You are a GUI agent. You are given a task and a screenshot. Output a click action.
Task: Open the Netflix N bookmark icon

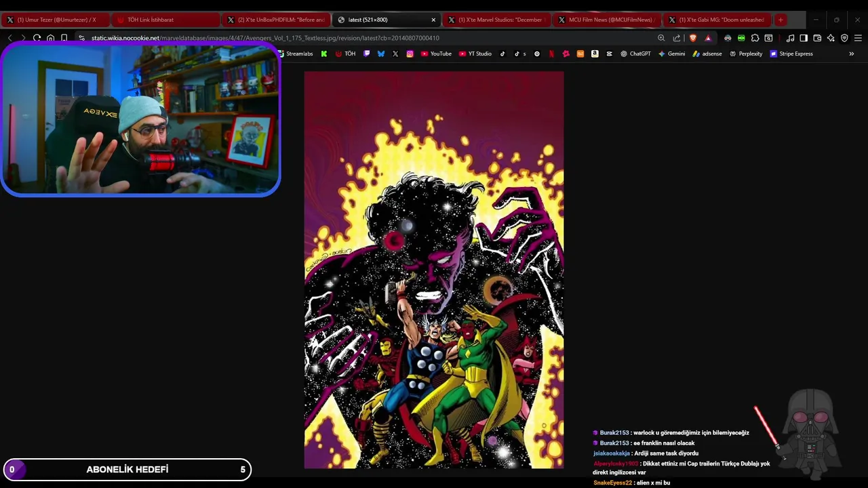coord(551,54)
